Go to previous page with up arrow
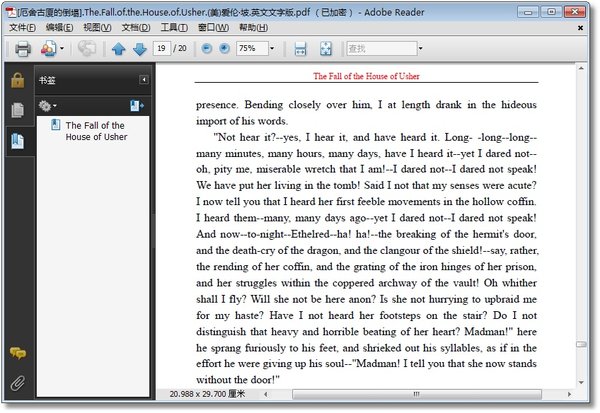This screenshot has height=413, width=600. [119, 49]
